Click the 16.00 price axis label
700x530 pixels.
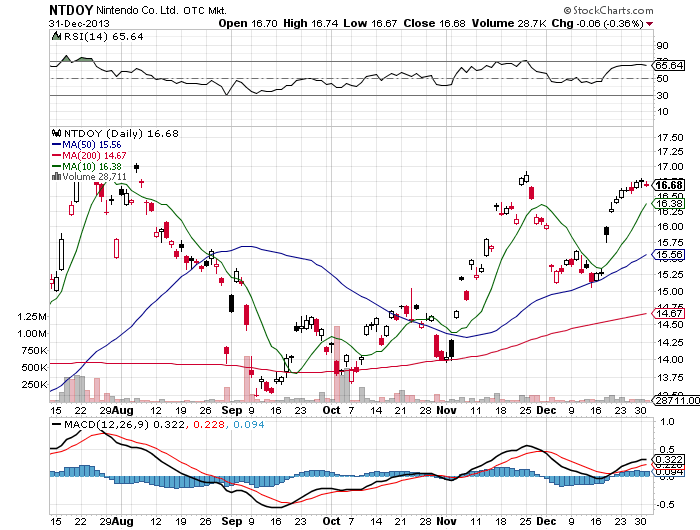pyautogui.click(x=670, y=226)
